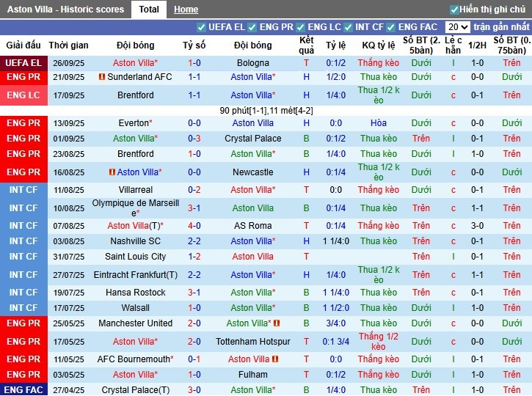Open the Crystal Palace team link (0-3 match)
The width and height of the screenshot is (532, 396).
click(x=252, y=139)
